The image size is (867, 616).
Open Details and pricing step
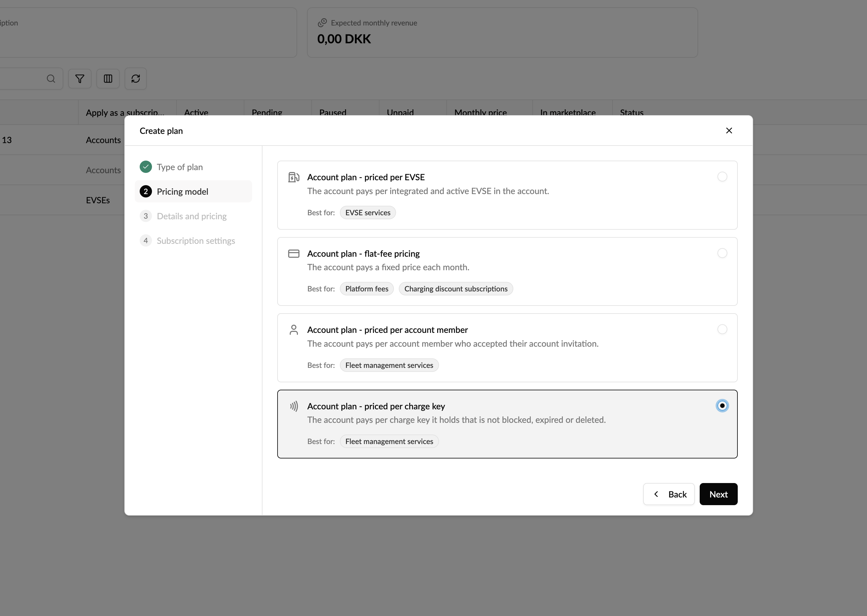pos(193,216)
